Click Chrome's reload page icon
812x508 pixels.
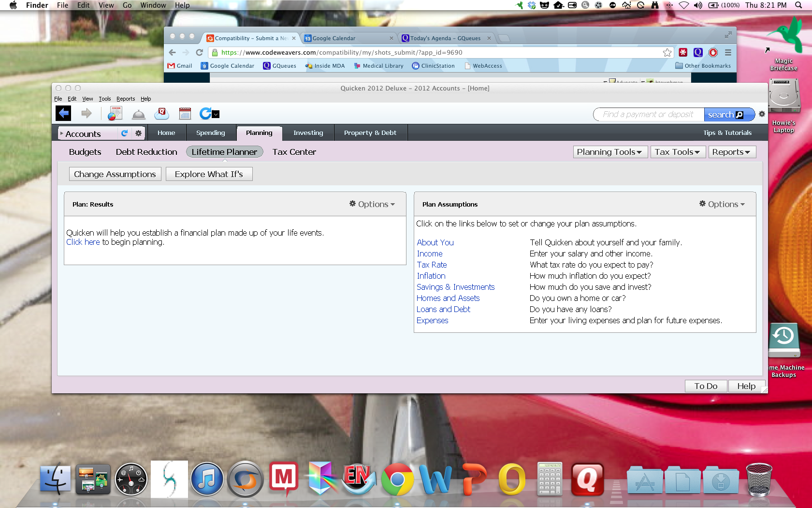click(x=199, y=52)
